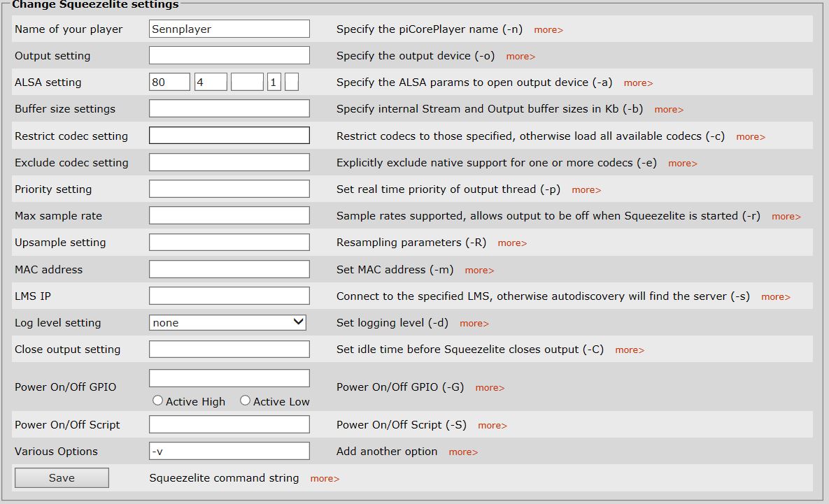
Task: Focus the Name of your player field
Action: pyautogui.click(x=229, y=29)
